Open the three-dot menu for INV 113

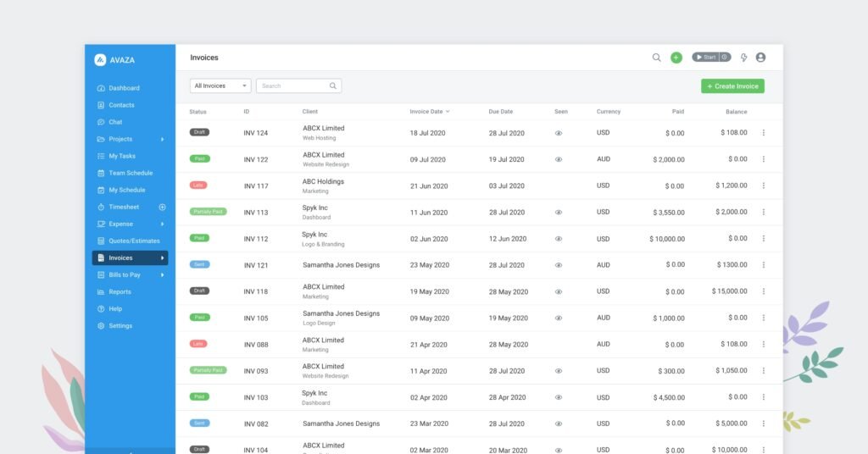[x=763, y=213]
